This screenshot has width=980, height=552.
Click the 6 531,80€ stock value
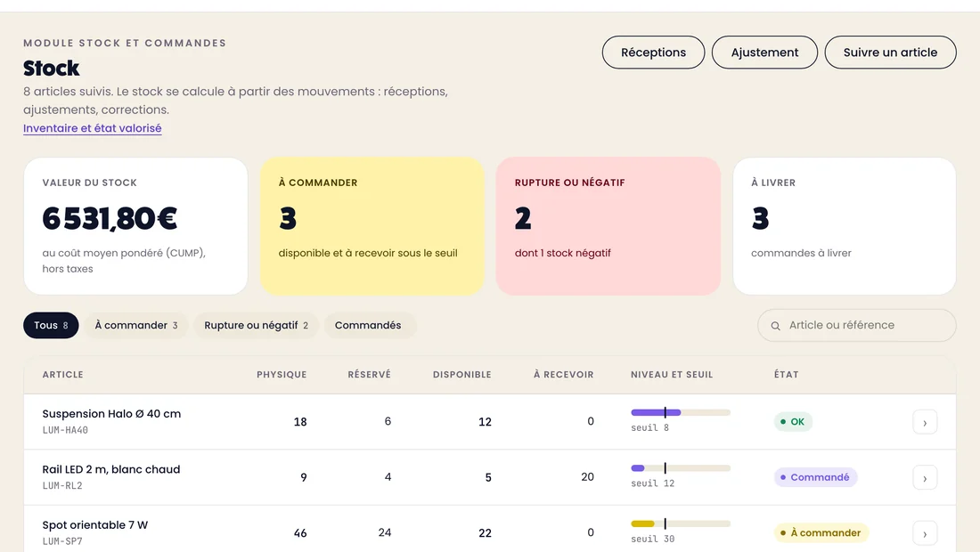coord(110,218)
